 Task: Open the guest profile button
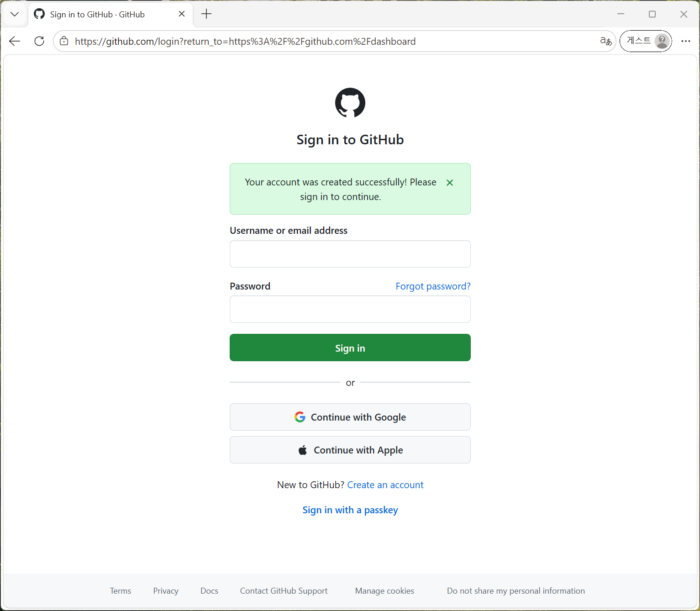point(646,41)
